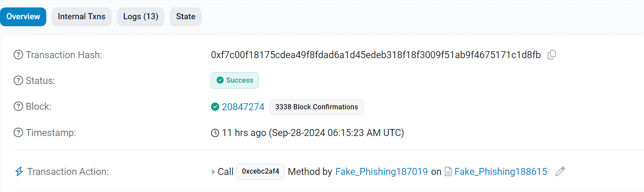Switch to the Internal Txns tab
644x192 pixels.
[82, 17]
